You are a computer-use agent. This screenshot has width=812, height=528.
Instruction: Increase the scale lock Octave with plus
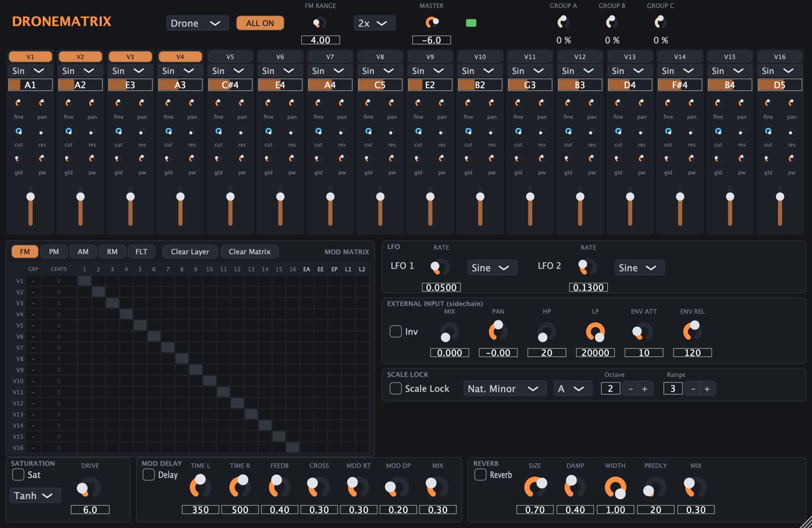coord(644,389)
